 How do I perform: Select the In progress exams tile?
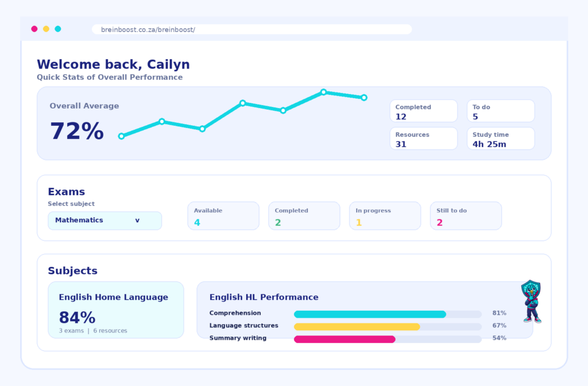385,216
